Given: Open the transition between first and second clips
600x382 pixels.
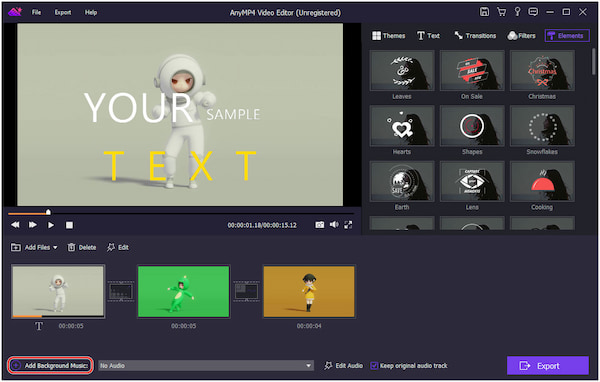Looking at the screenshot, I should (x=121, y=292).
